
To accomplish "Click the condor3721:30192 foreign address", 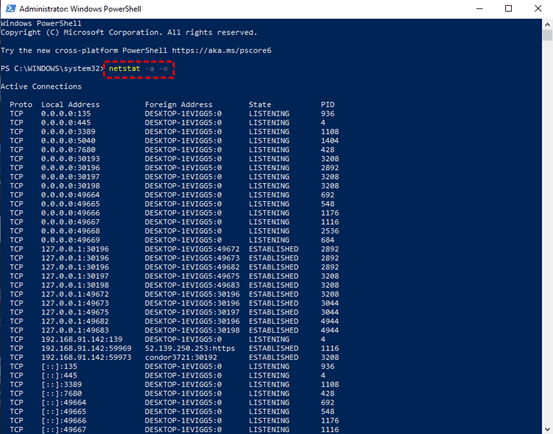I will tap(181, 357).
